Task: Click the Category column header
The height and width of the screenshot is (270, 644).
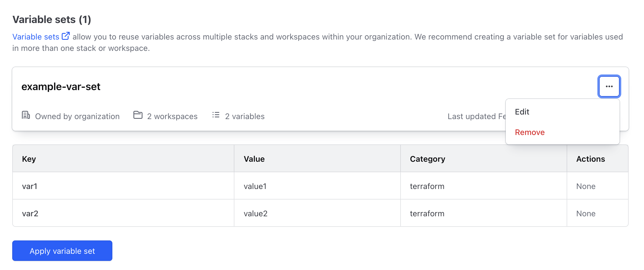Action: 427,159
